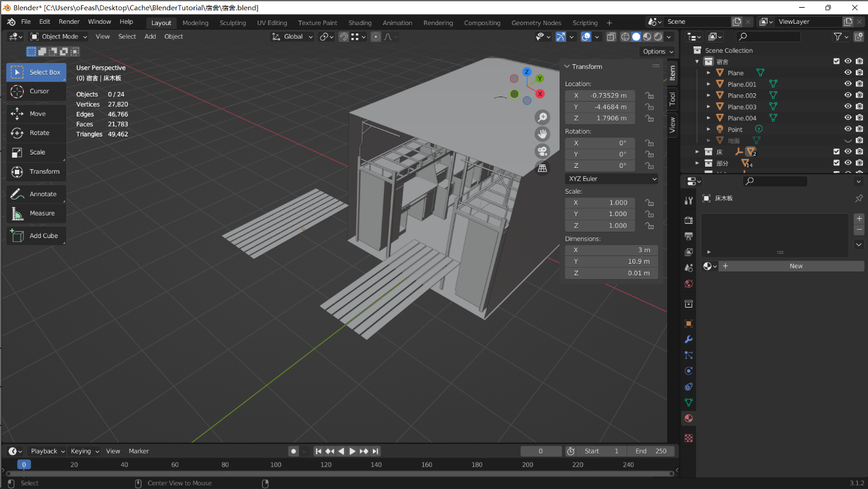This screenshot has width=868, height=489.
Task: Open the XYZ Euler rotation mode dropdown
Action: click(612, 179)
